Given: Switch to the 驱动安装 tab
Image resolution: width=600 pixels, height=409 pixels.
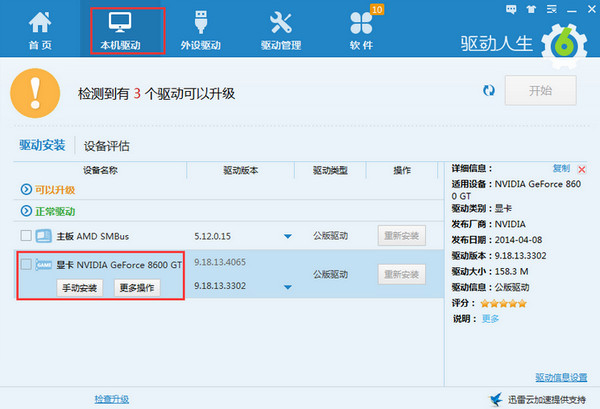Looking at the screenshot, I should (42, 145).
